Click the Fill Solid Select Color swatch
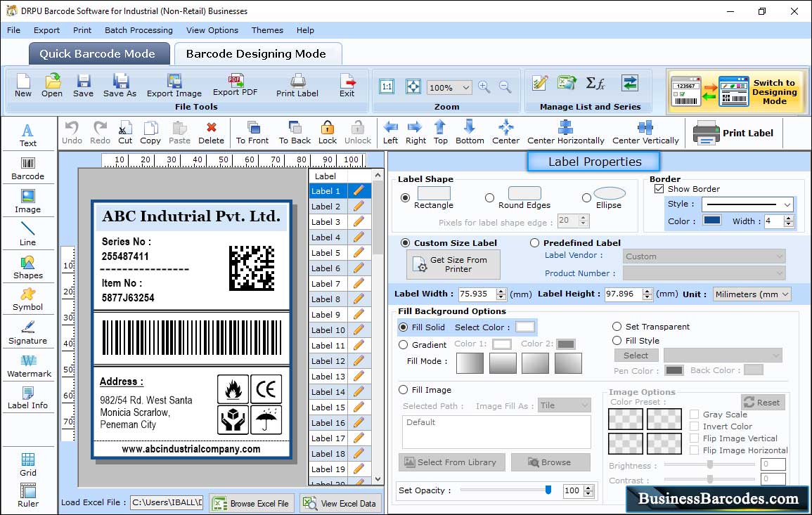Screen dimensions: 812x515 coord(524,327)
